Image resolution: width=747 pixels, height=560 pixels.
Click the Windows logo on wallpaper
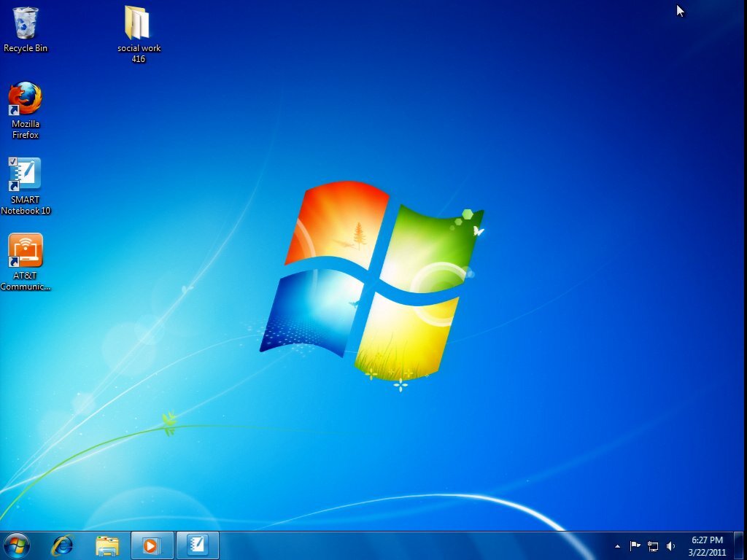(x=373, y=286)
